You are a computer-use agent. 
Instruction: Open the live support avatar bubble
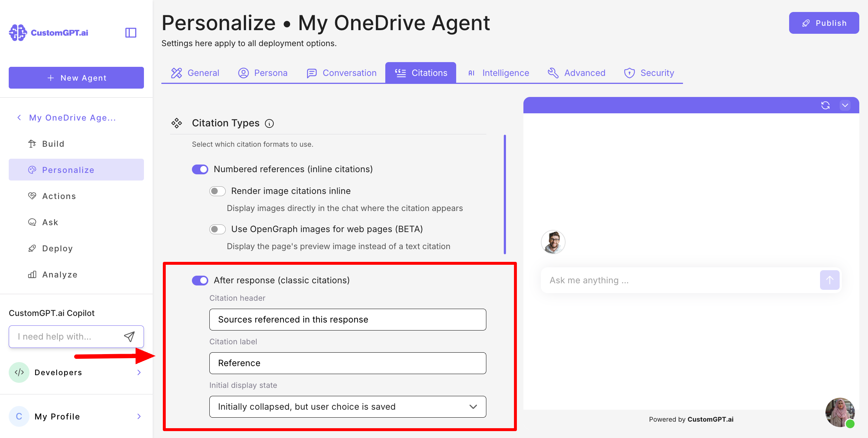[840, 412]
